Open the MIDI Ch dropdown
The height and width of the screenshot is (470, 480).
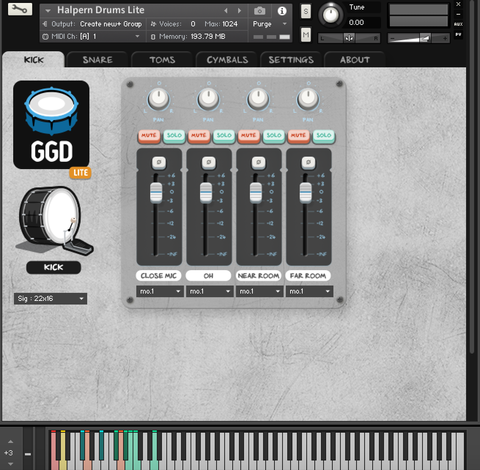pos(91,36)
